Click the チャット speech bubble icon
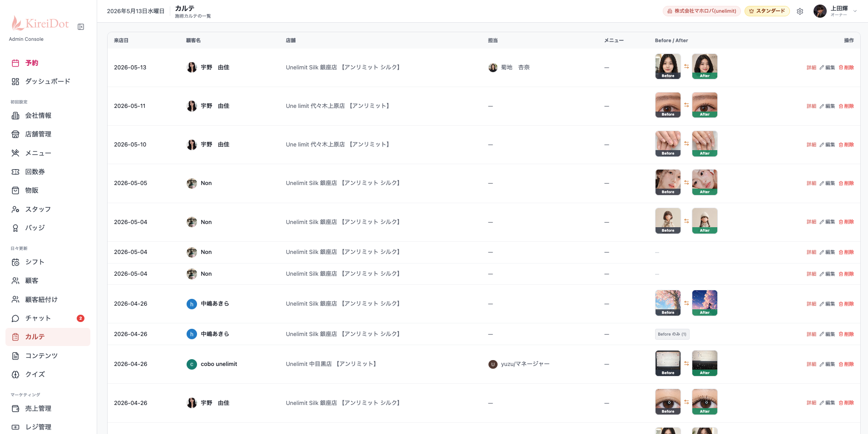Image resolution: width=868 pixels, height=434 pixels. pos(15,318)
